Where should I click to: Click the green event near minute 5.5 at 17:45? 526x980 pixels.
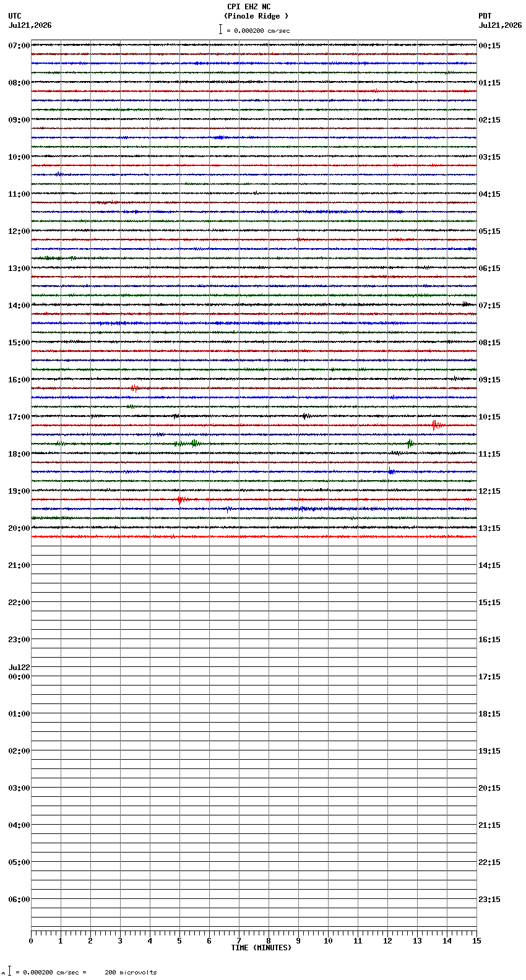coord(194,443)
